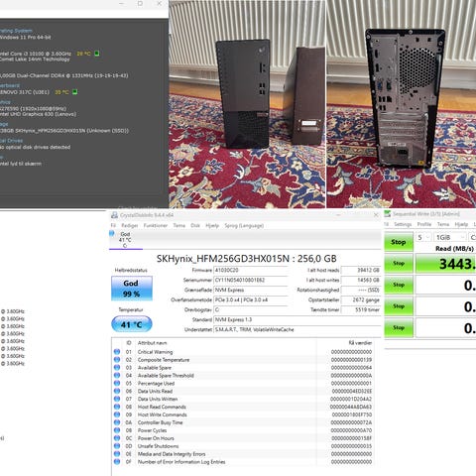
Task: Click the status orb for Host Write Commands
Action: tap(117, 415)
